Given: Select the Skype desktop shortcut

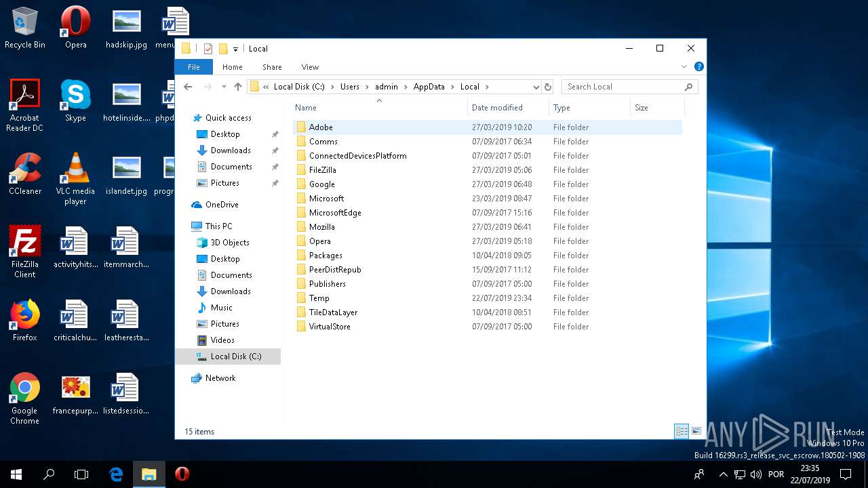Looking at the screenshot, I should (x=76, y=101).
